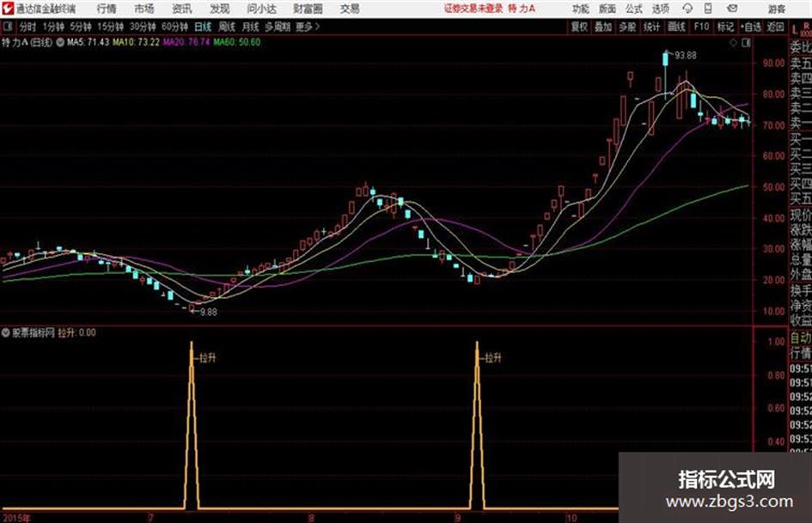Toggle the panel layout icon left of 分时
Image resolution: width=812 pixels, height=523 pixels.
7,27
